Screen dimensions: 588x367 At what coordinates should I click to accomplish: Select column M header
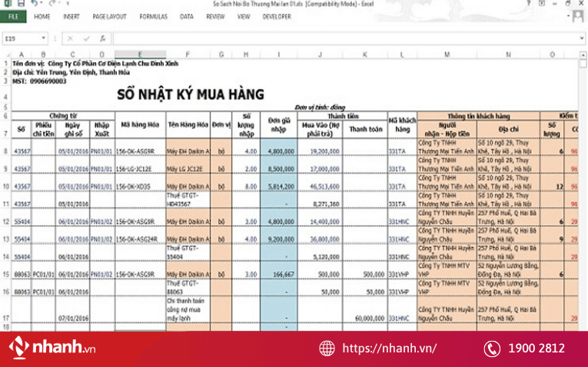click(447, 55)
